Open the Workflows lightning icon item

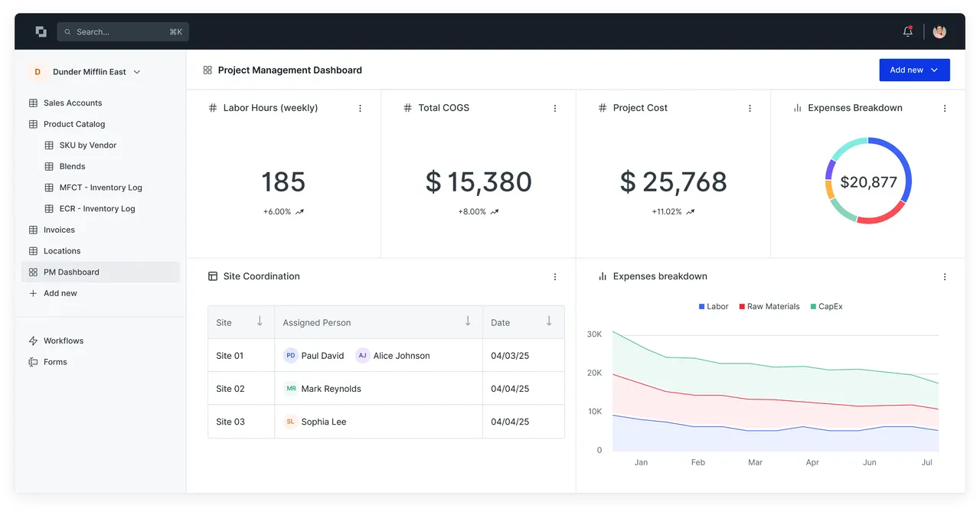(56, 341)
